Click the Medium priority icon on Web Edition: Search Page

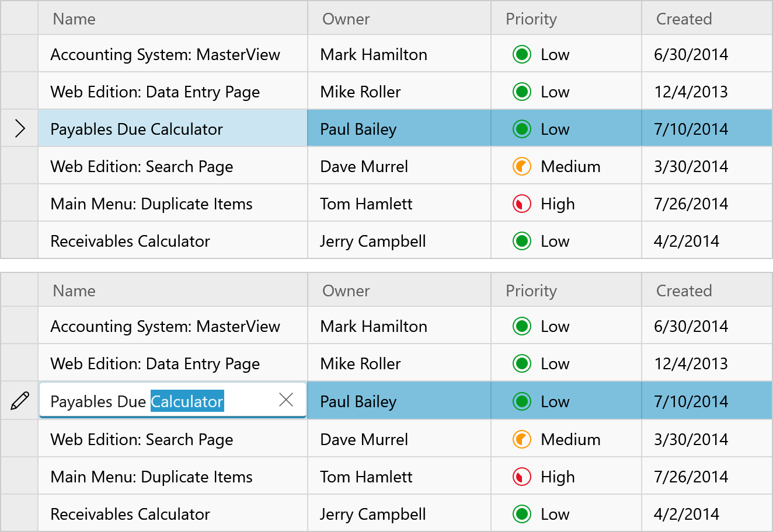[521, 166]
